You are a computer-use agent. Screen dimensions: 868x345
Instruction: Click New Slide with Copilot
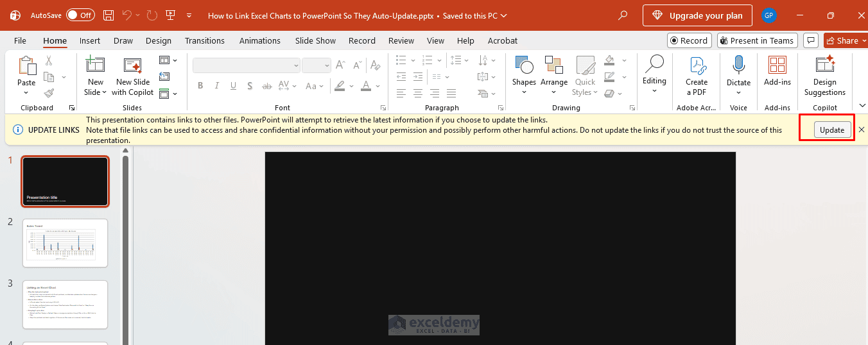pyautogui.click(x=133, y=76)
